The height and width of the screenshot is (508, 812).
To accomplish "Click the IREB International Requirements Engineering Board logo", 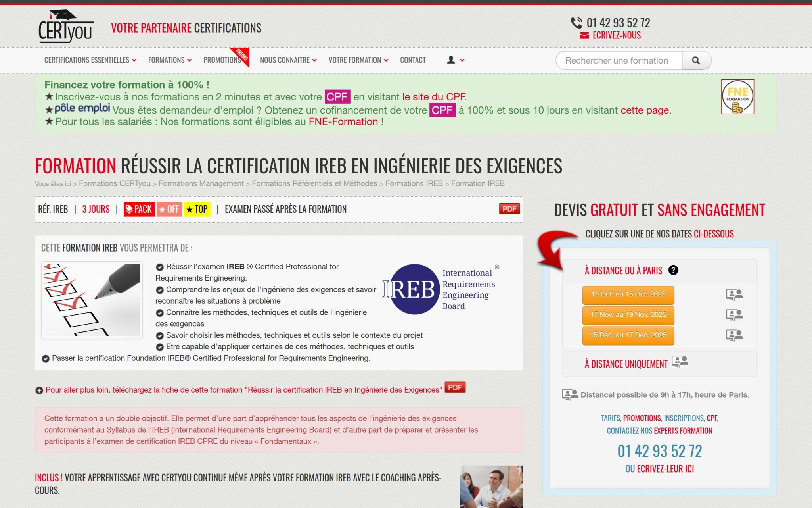I will click(x=441, y=289).
